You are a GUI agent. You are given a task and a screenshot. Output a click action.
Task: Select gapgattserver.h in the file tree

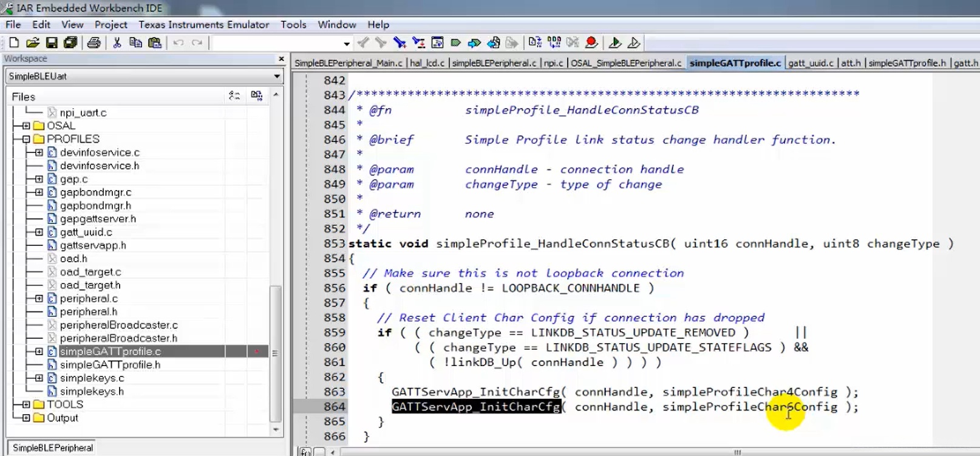pos(98,219)
